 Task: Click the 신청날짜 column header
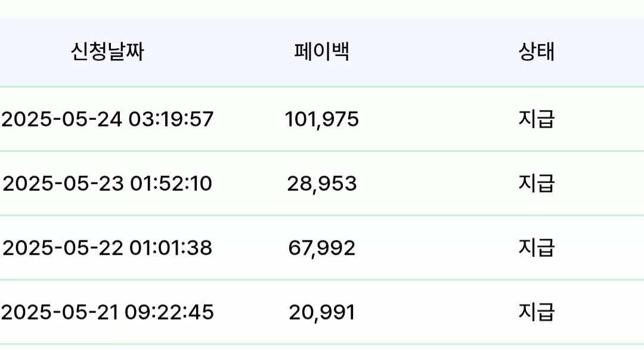107,52
